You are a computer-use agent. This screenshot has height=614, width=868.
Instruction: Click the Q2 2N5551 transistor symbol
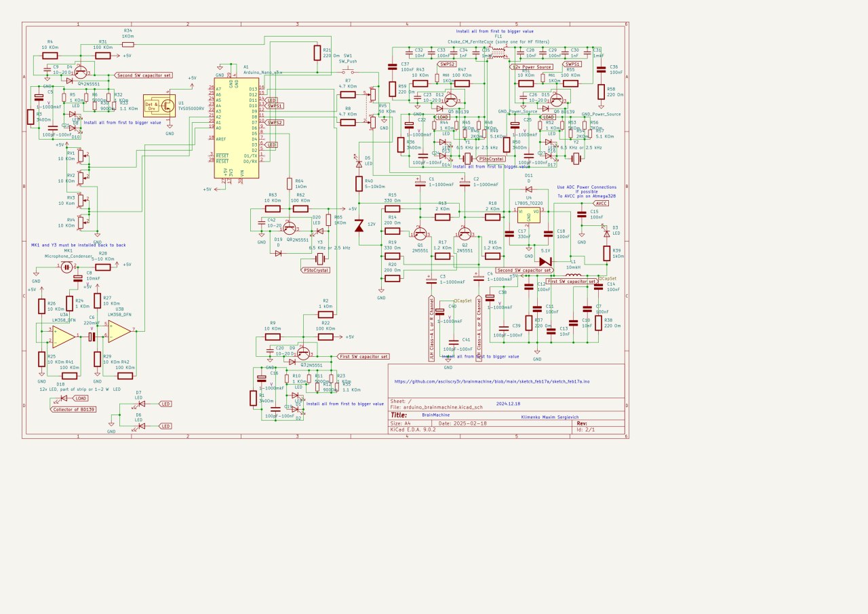[x=465, y=233]
